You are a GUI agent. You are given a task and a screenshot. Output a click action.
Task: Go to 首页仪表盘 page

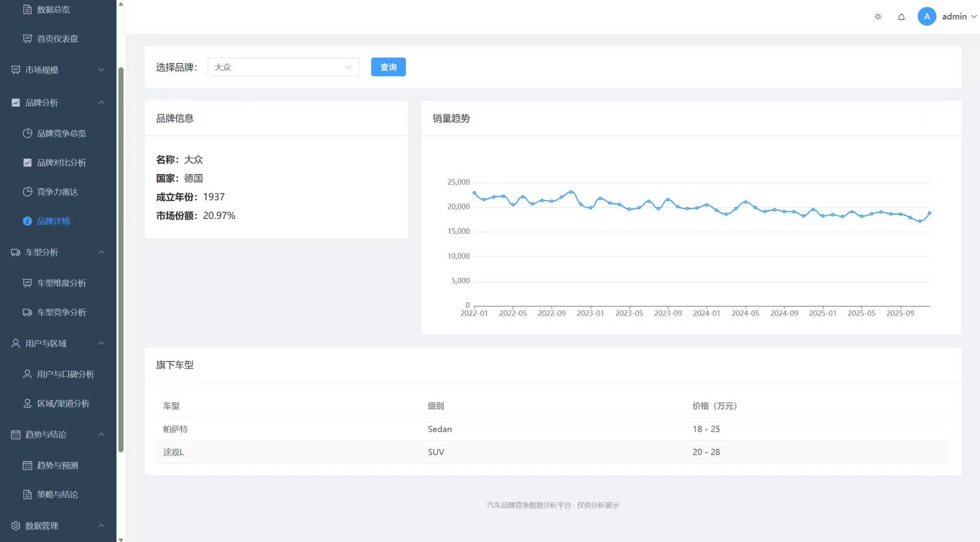(x=58, y=39)
